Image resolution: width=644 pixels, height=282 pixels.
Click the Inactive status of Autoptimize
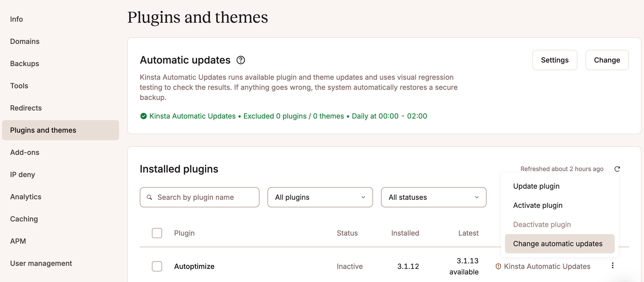click(x=350, y=266)
